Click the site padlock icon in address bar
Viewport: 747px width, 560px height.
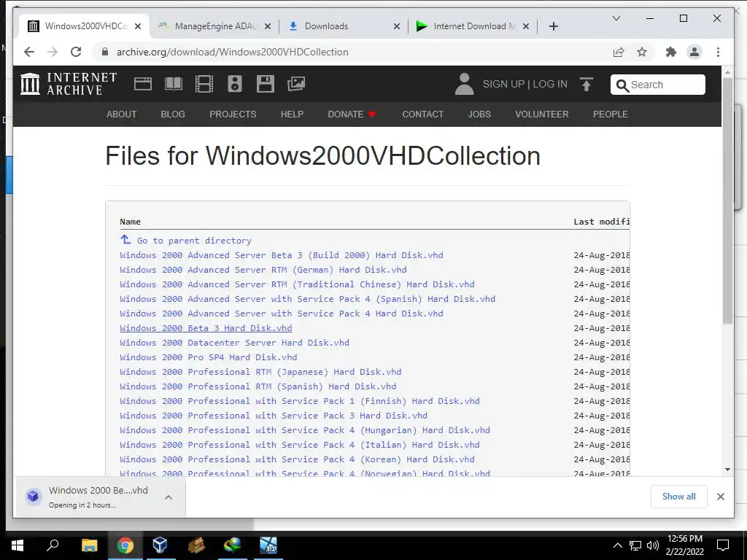pos(105,52)
